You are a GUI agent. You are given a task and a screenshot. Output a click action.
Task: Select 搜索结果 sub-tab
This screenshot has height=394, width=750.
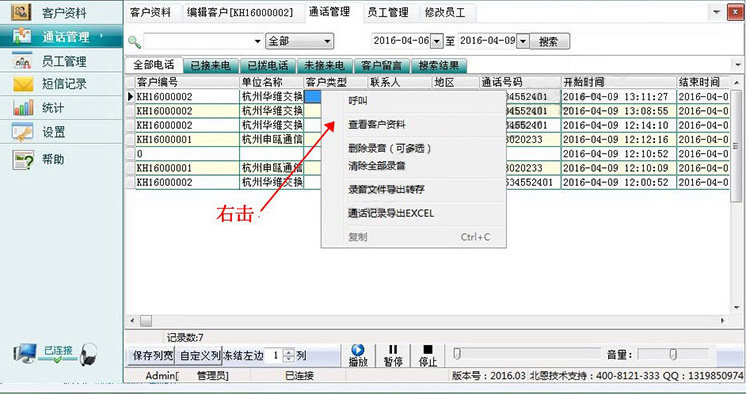tap(439, 66)
